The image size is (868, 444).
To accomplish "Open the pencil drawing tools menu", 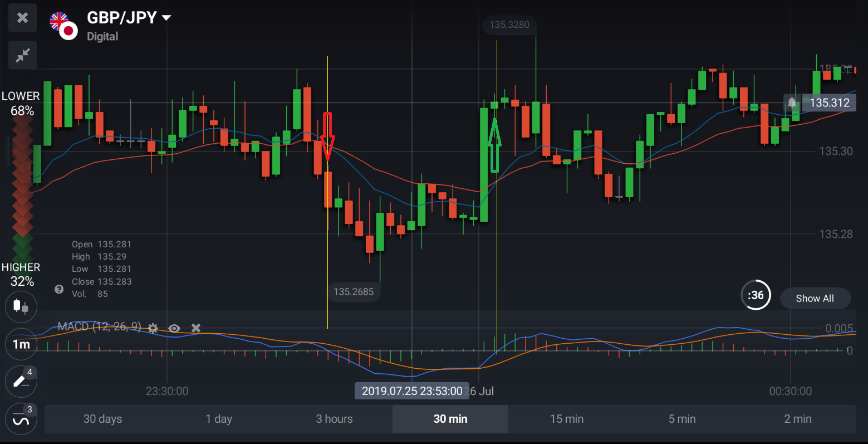I will coord(21,382).
